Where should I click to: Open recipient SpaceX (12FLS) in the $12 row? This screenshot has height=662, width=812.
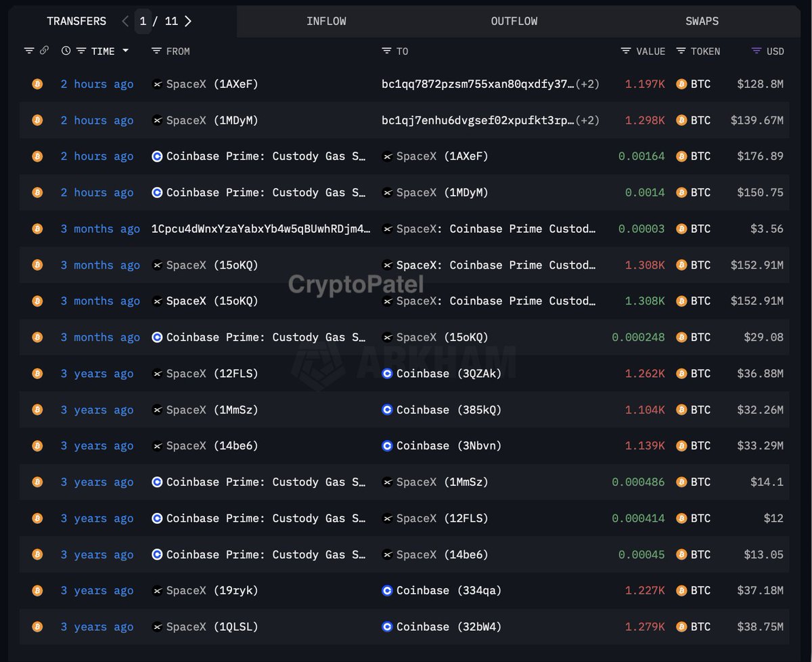(443, 518)
